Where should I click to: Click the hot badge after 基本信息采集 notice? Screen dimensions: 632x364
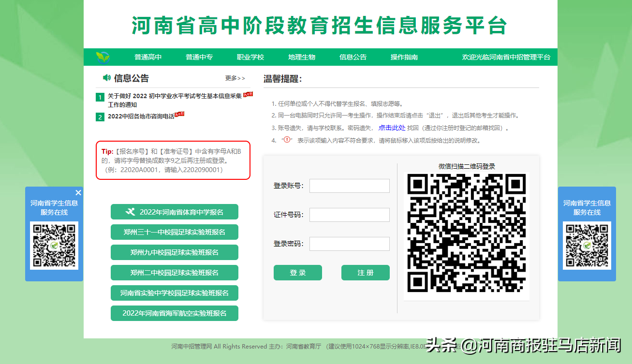(x=248, y=94)
